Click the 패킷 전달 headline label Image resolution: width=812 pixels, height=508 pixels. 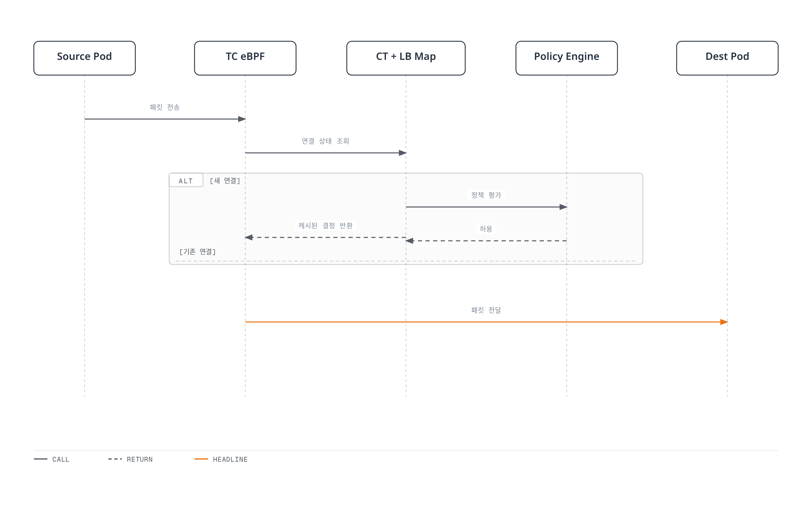(486, 310)
